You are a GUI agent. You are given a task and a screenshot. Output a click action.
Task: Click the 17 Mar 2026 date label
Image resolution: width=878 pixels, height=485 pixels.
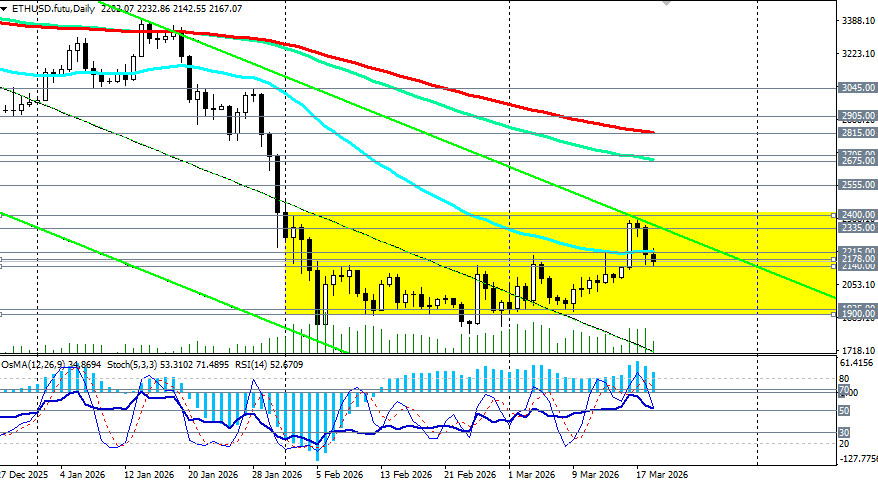(x=661, y=475)
